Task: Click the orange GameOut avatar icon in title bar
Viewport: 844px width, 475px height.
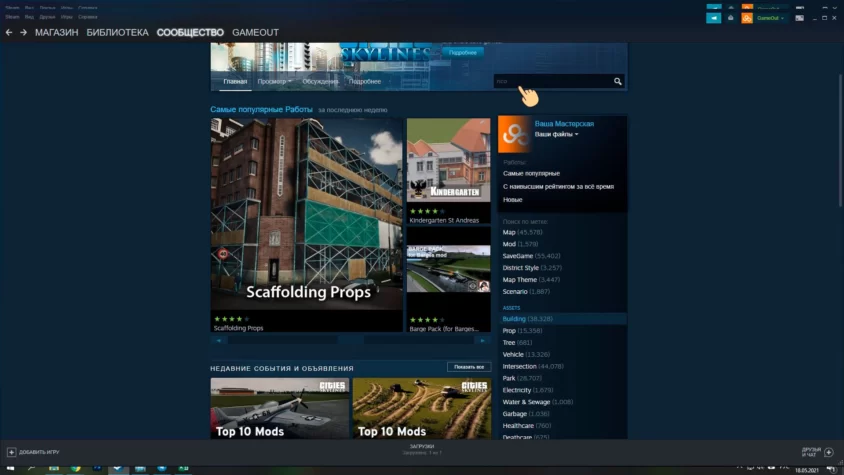Action: click(x=747, y=18)
